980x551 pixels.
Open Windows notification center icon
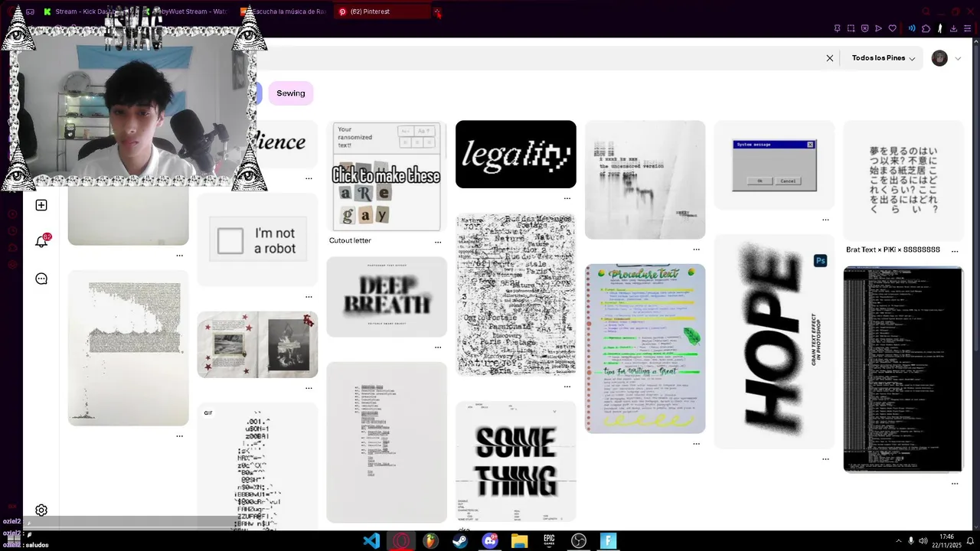[x=969, y=541]
